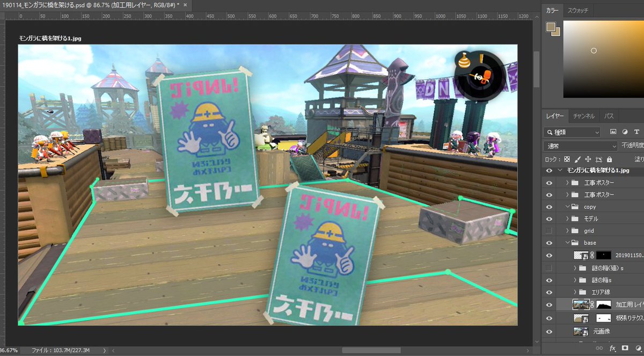Image resolution: width=644 pixels, height=356 pixels.
Task: Pick a color in the color field
Action: [603, 59]
